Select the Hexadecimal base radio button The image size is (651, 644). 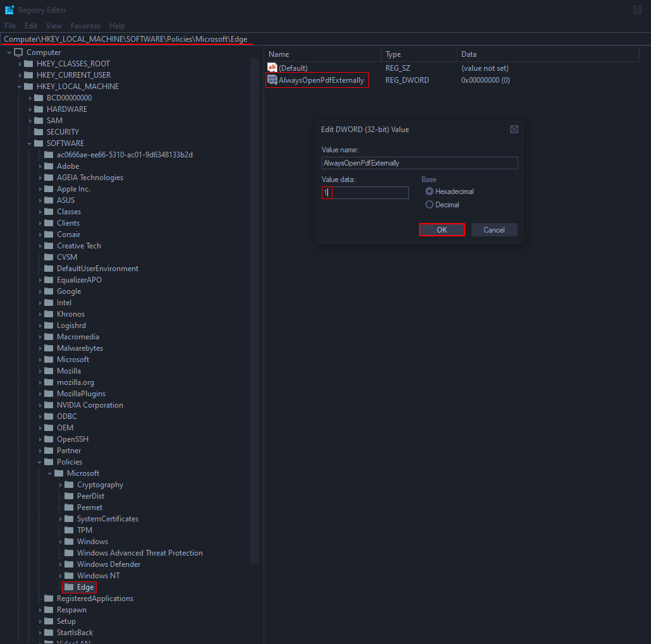429,191
